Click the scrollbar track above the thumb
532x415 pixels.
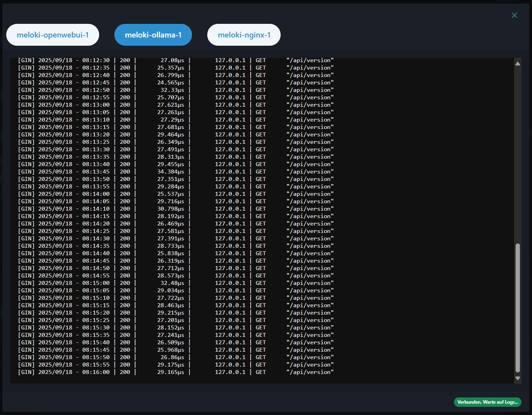click(x=518, y=156)
